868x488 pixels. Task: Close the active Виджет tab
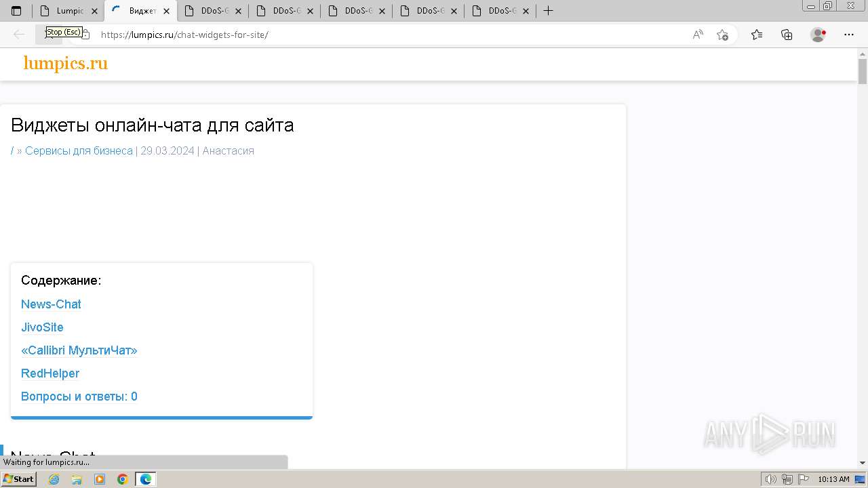point(166,11)
